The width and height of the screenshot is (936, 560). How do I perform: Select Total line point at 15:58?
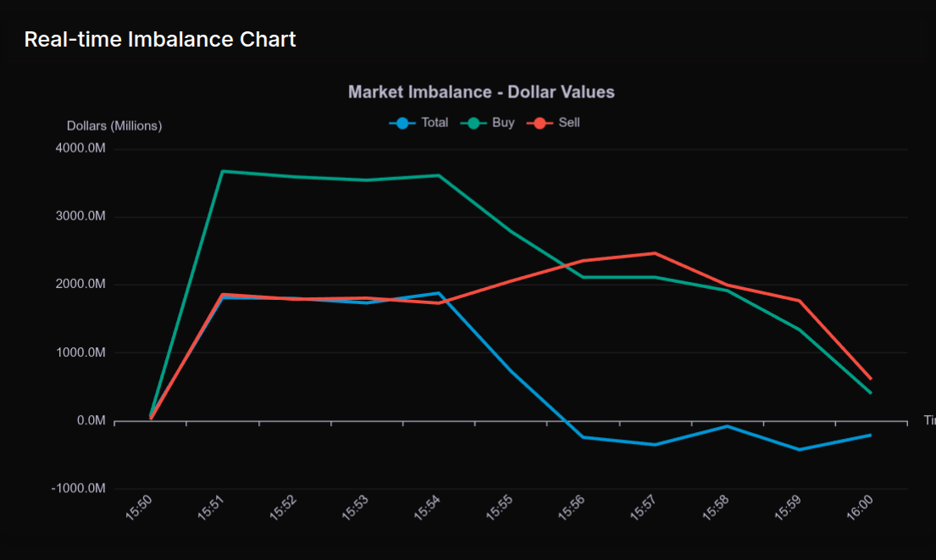coord(727,426)
